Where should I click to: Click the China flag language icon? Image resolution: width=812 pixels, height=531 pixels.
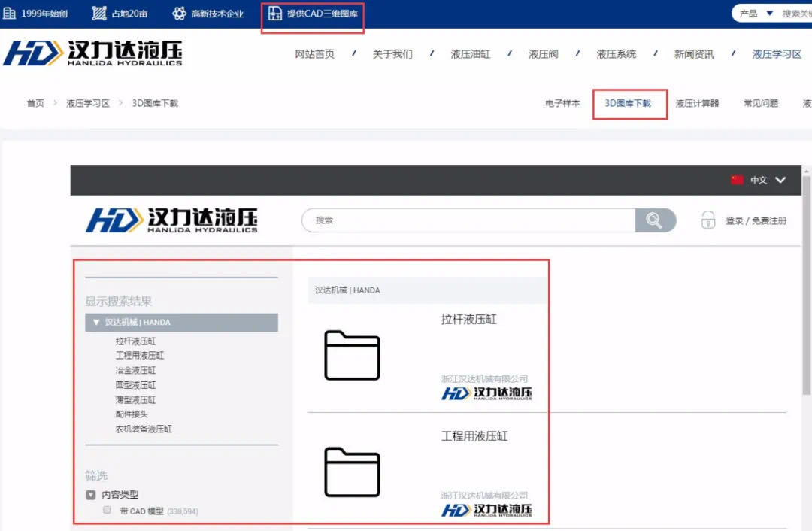coord(737,180)
